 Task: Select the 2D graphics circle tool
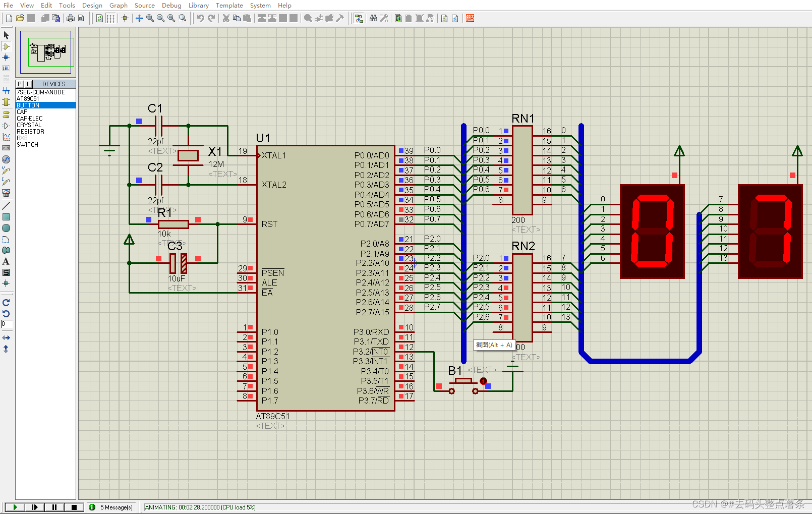click(x=6, y=228)
